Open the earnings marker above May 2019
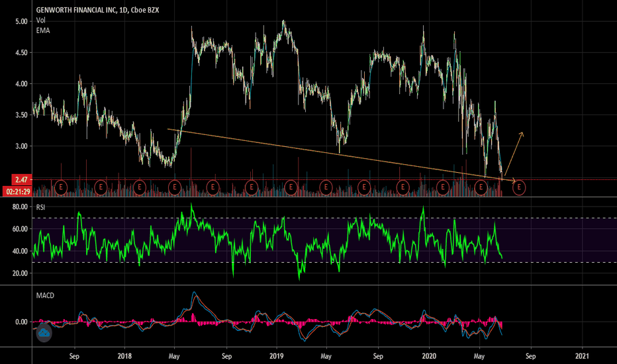 click(x=326, y=187)
